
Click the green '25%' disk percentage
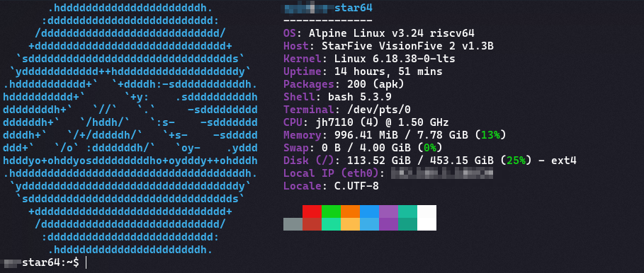[x=516, y=161]
